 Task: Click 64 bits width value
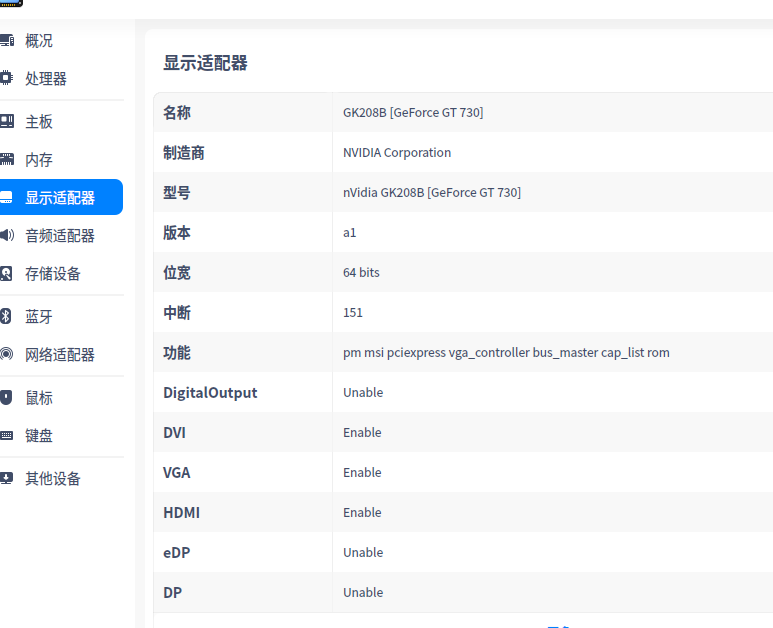[361, 272]
